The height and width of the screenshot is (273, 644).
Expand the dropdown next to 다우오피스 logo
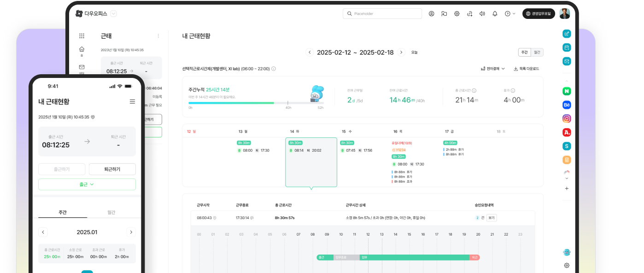tap(113, 14)
